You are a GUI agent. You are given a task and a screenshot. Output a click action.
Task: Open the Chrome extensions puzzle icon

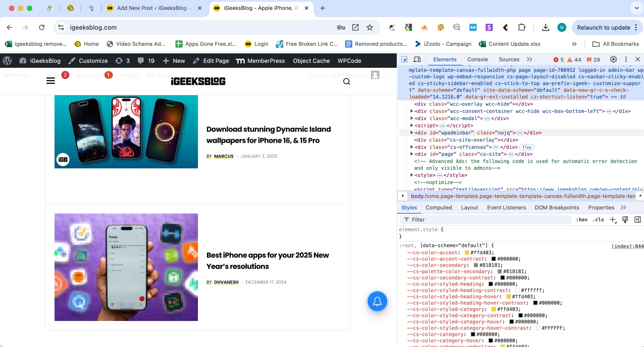(x=521, y=27)
